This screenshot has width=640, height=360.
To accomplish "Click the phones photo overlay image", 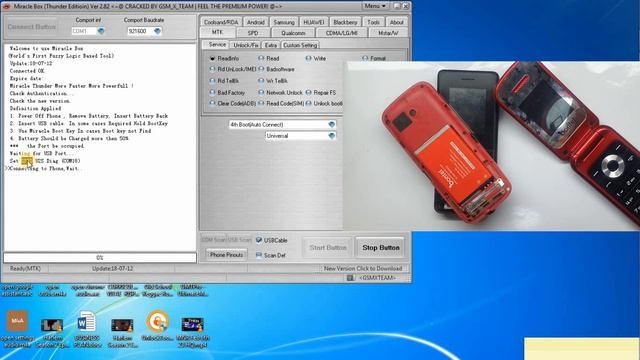I will [491, 146].
